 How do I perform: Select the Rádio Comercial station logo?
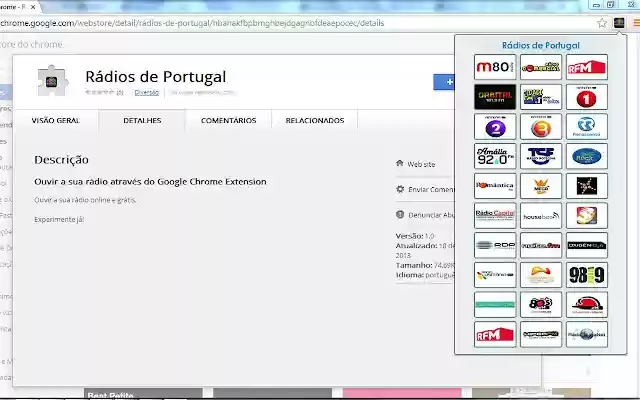541,67
